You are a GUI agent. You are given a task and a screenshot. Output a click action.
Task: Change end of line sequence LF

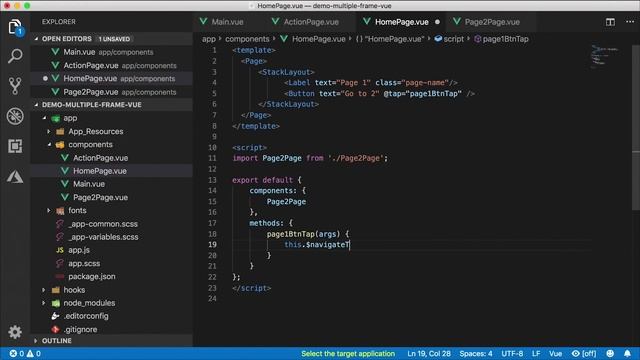coord(536,353)
